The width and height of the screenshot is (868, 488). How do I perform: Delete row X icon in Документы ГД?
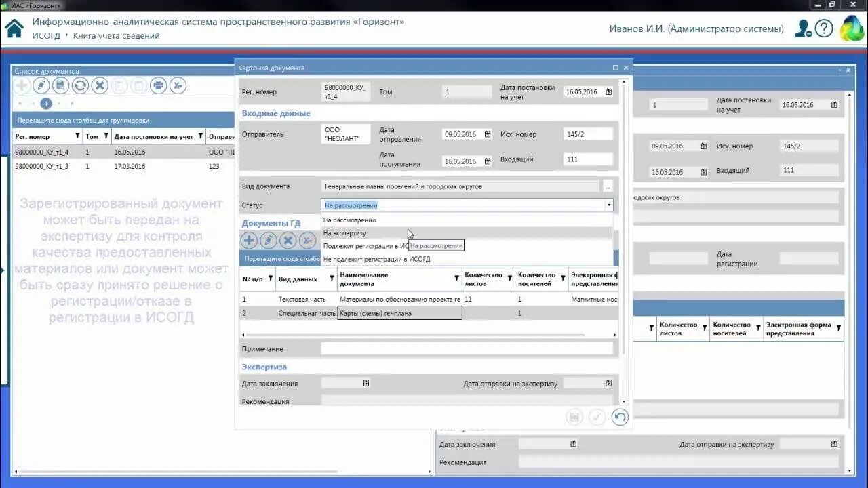[288, 240]
